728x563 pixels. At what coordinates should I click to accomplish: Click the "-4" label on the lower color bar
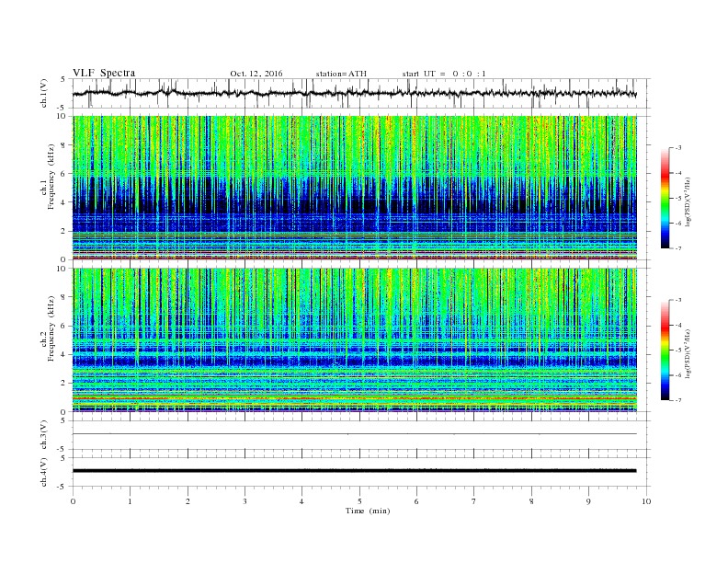(677, 325)
